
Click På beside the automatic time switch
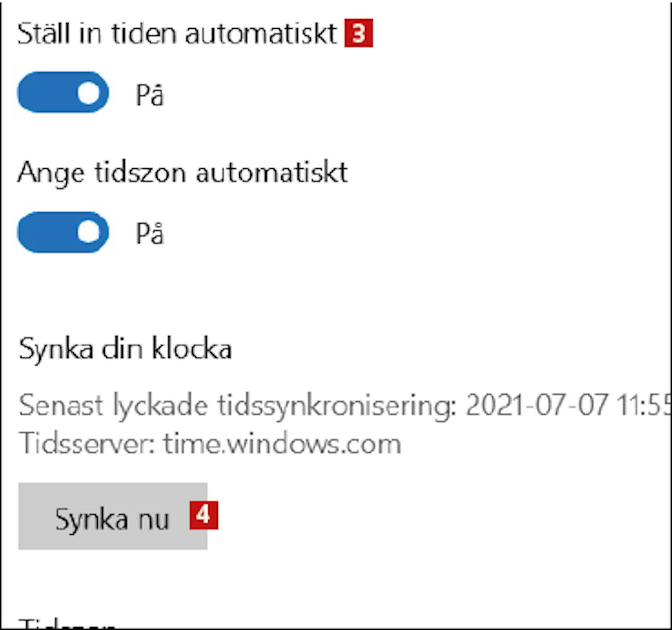coord(150,95)
